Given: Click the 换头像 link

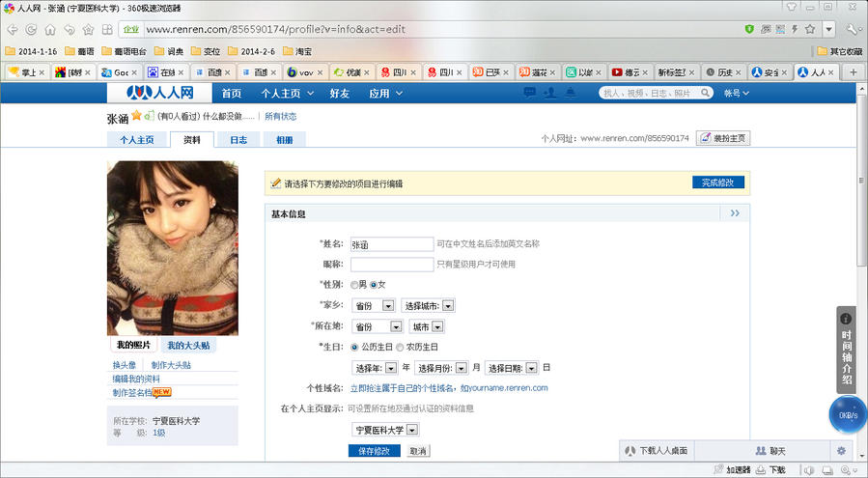Looking at the screenshot, I should [125, 365].
